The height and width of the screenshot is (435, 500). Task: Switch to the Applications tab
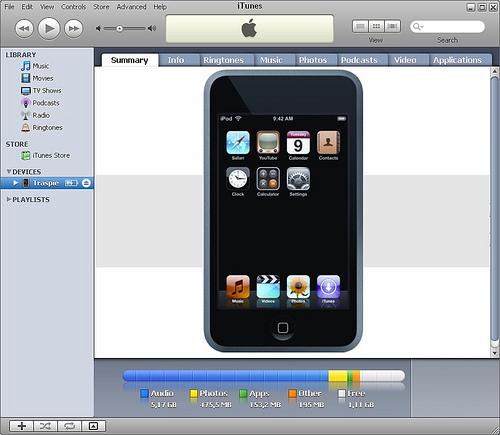[x=457, y=60]
